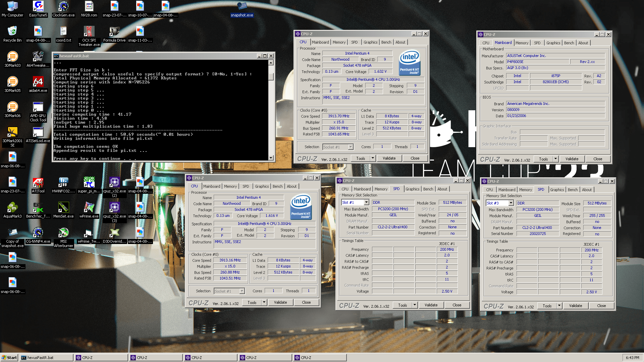This screenshot has height=362, width=644.
Task: Select the NV28.rom file icon
Action: [89, 9]
